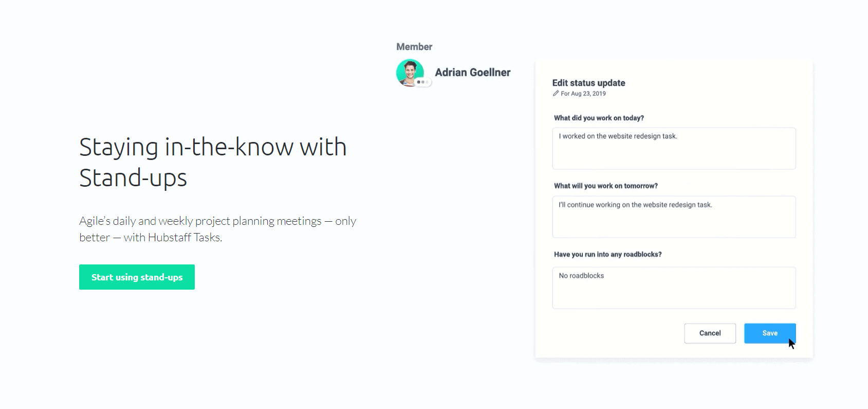Open Adrian Goellner's profile avatar

pos(410,73)
